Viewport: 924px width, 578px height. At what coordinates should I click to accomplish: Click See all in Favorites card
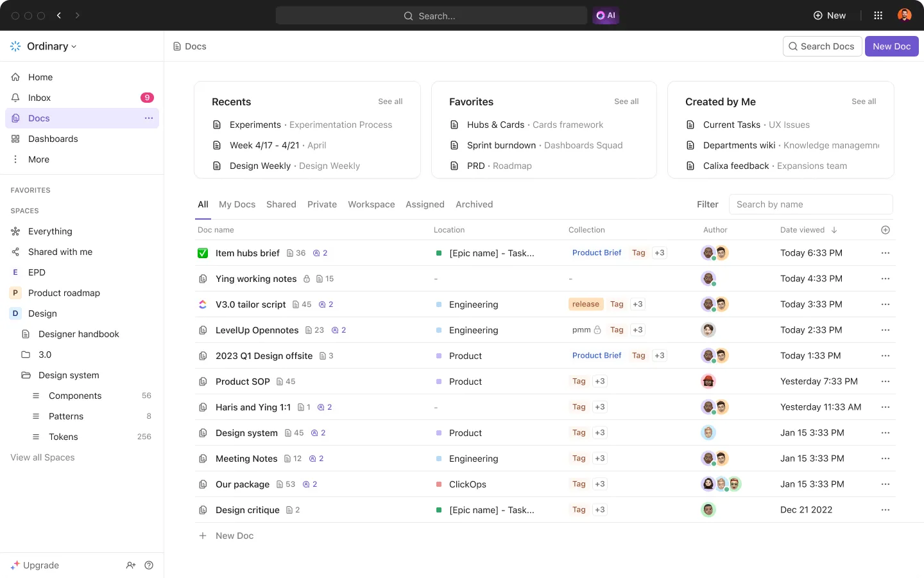coord(626,101)
